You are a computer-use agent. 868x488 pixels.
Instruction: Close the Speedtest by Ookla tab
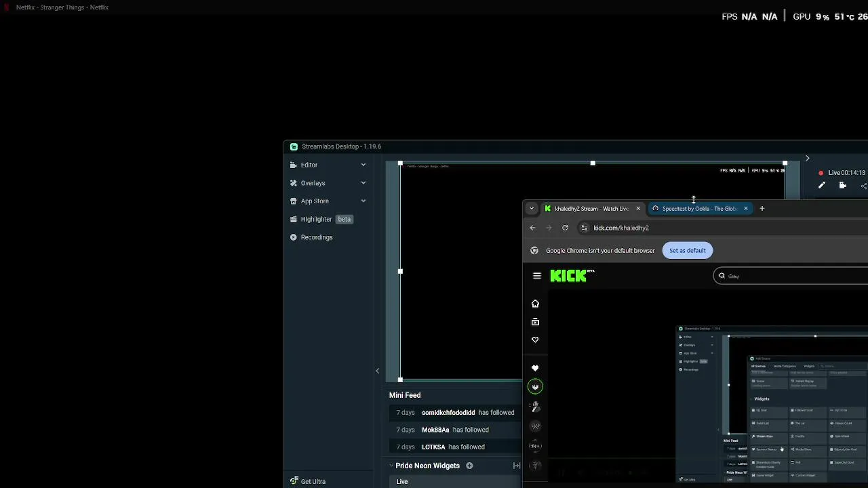pyautogui.click(x=745, y=209)
